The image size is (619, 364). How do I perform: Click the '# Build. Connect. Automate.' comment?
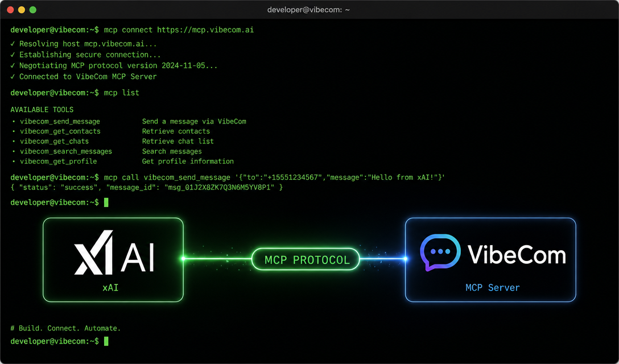tap(65, 329)
